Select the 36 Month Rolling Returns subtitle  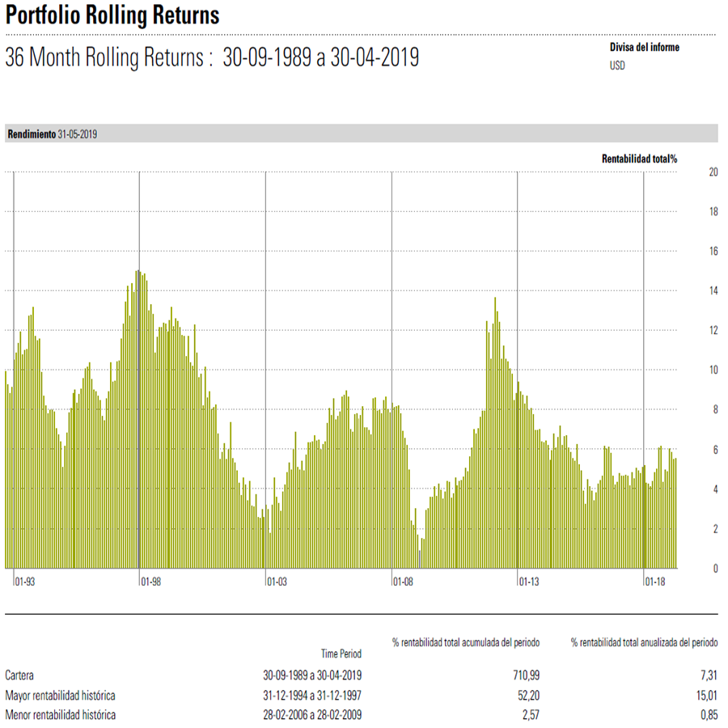click(212, 58)
